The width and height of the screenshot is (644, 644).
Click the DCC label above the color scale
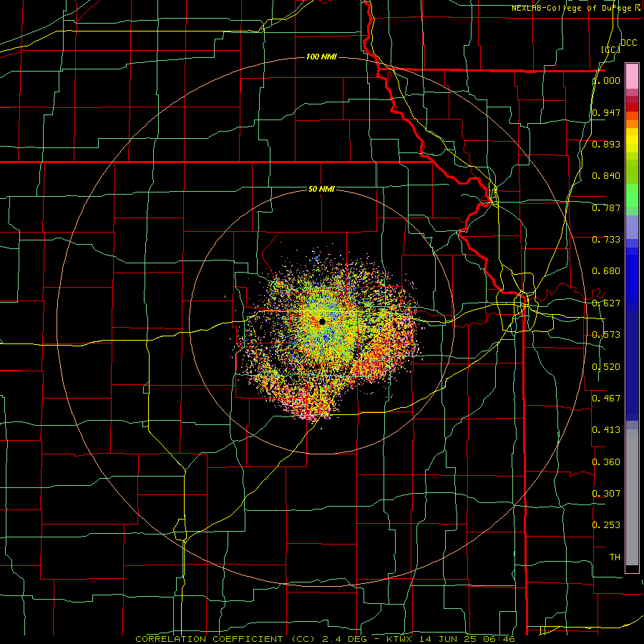[628, 43]
